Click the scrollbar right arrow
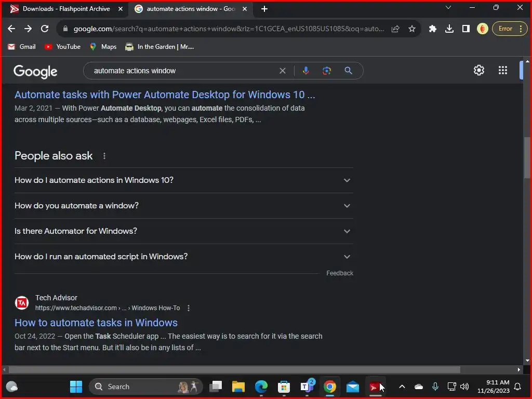The height and width of the screenshot is (399, 532). [x=519, y=369]
